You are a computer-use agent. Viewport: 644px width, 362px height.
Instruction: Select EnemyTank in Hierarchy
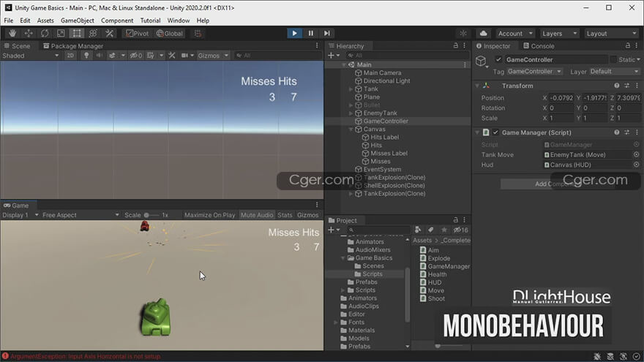tap(380, 113)
